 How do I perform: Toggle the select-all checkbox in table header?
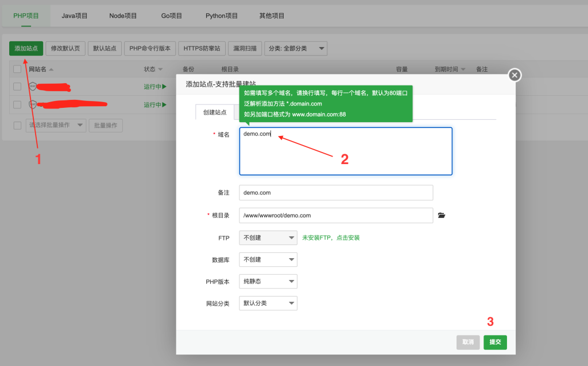(17, 69)
